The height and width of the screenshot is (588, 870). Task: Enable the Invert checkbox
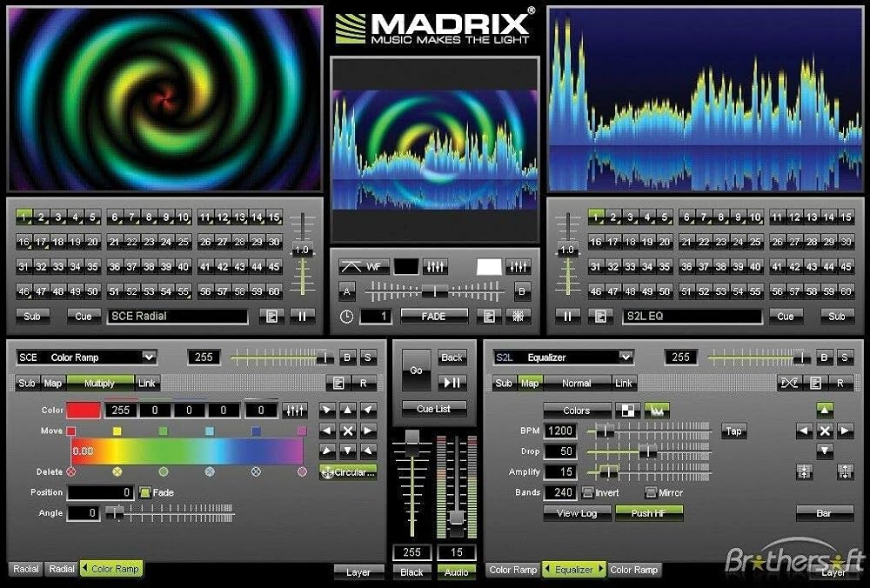pos(588,492)
